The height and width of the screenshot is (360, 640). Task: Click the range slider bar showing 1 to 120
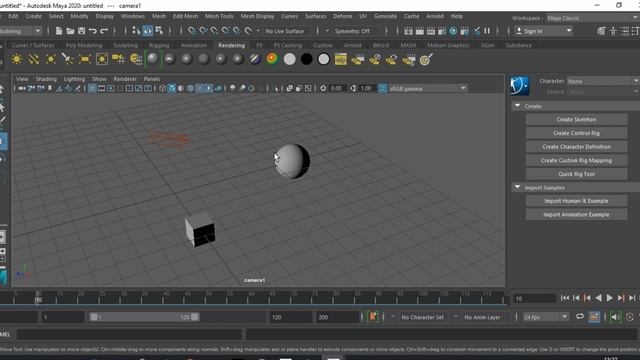(x=144, y=317)
